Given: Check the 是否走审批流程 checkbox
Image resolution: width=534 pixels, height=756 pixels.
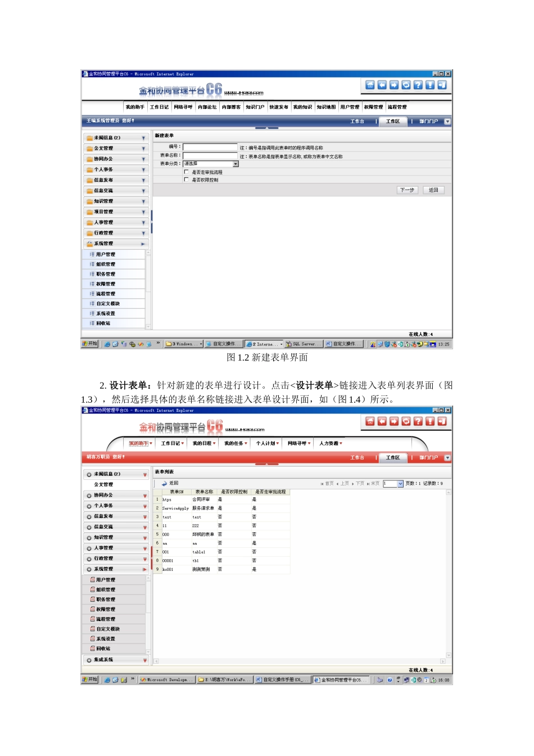Looking at the screenshot, I should coord(186,172).
